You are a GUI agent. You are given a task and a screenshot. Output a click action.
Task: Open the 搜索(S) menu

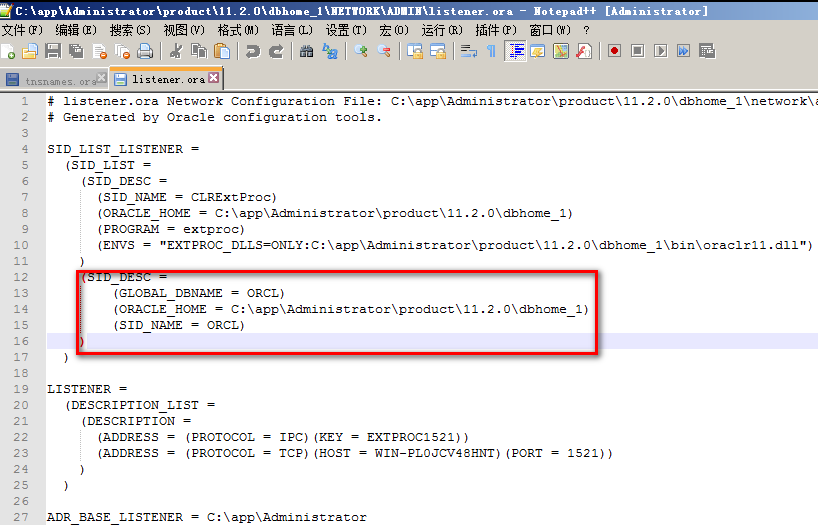[x=130, y=30]
